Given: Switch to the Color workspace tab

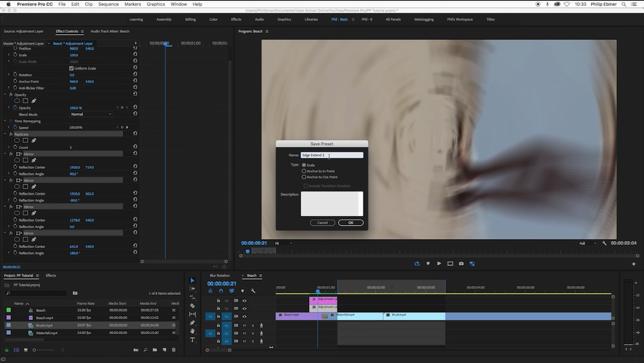Looking at the screenshot, I should pyautogui.click(x=213, y=19).
